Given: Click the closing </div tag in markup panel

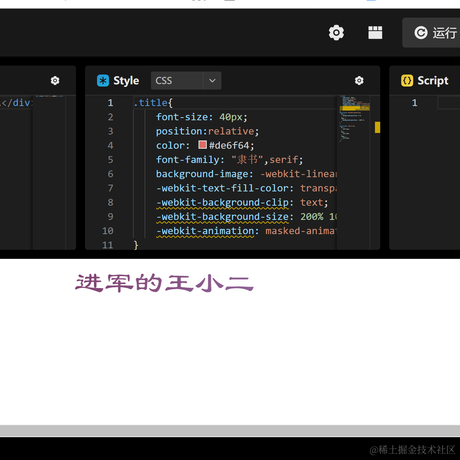Looking at the screenshot, I should pyautogui.click(x=16, y=103).
